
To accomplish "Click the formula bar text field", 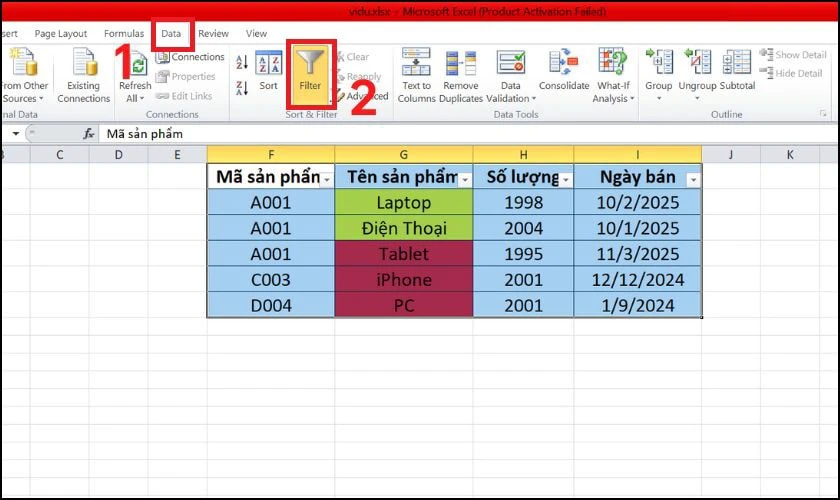I will [x=468, y=133].
